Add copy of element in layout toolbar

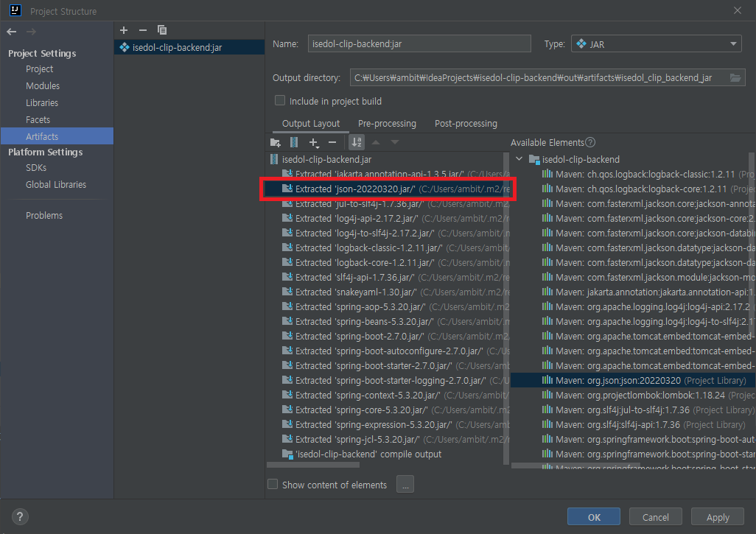point(314,143)
